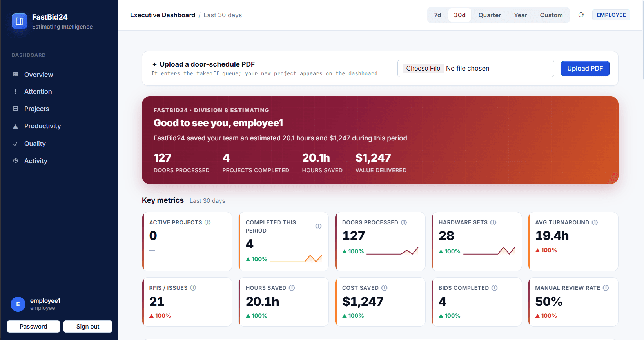Click the employee1 avatar circle
The image size is (644, 340).
coord(18,304)
